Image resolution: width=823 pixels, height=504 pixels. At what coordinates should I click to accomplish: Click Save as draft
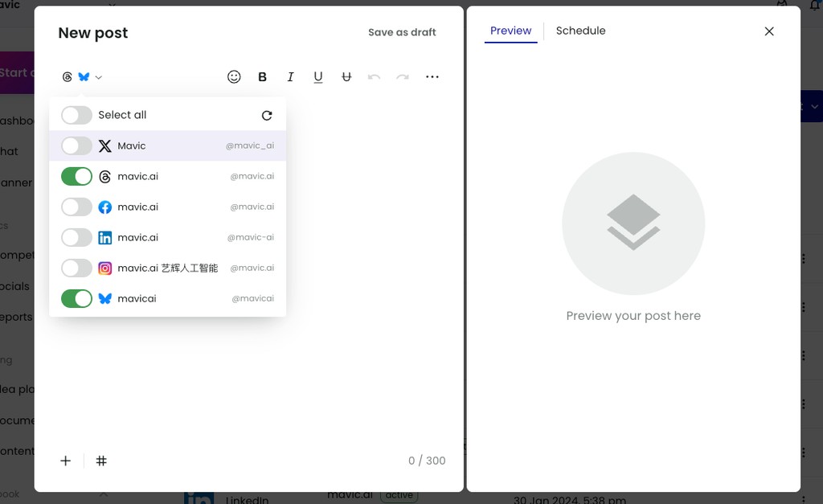(x=402, y=32)
